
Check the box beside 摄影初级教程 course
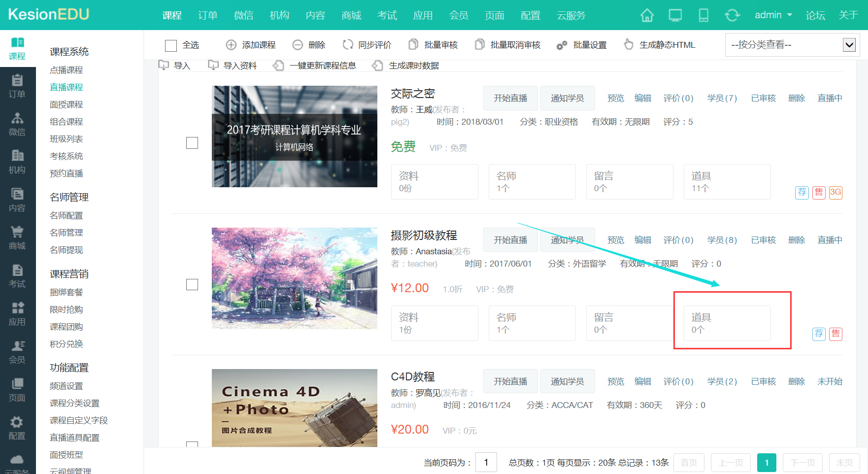pyautogui.click(x=192, y=284)
